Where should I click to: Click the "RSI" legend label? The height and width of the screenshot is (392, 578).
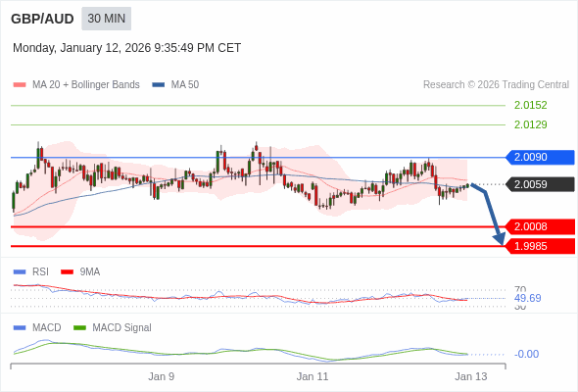[x=40, y=272]
